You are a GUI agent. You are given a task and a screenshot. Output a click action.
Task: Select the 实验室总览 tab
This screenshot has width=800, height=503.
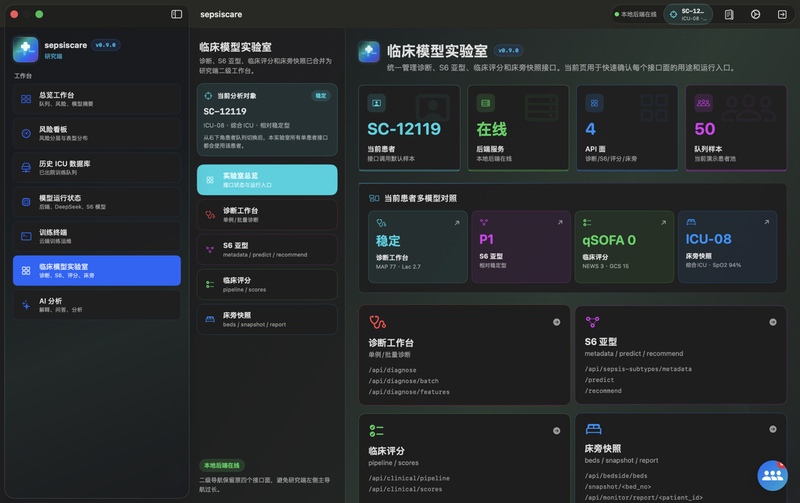tap(267, 180)
